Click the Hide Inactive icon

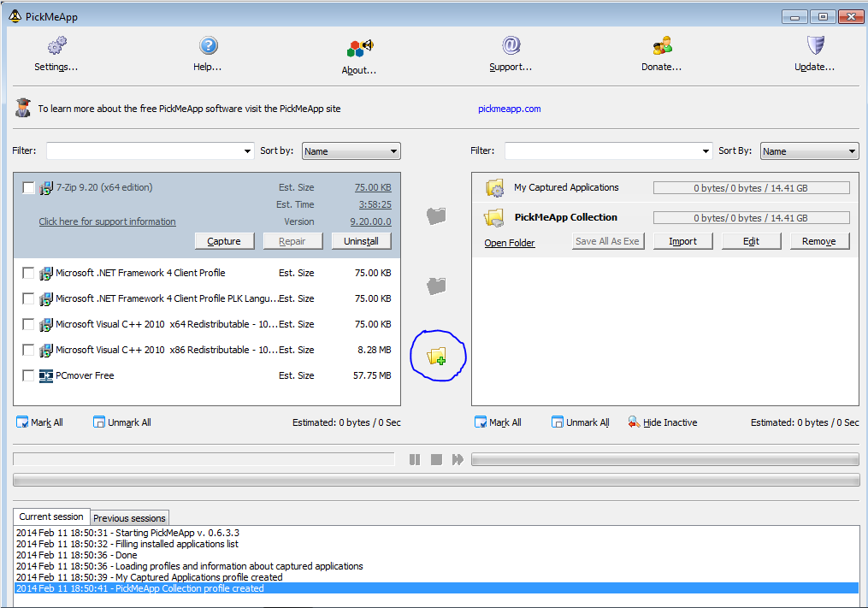[634, 422]
